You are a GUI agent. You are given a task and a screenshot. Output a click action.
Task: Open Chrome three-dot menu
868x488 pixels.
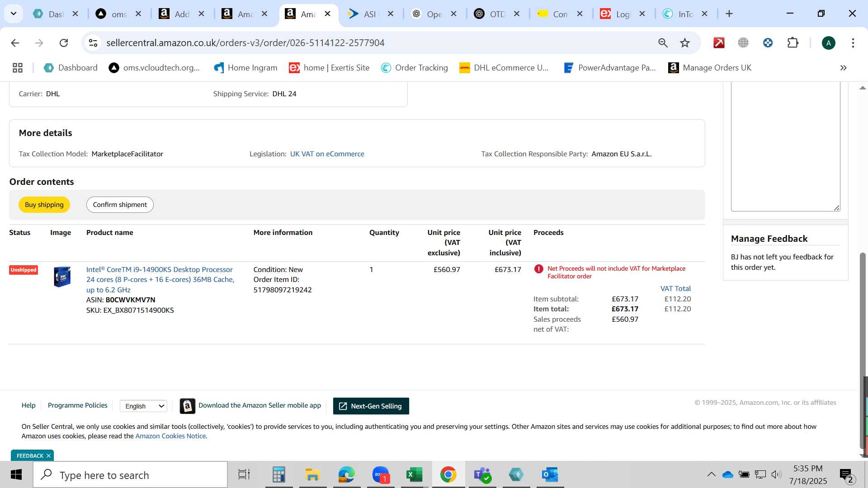(x=853, y=43)
